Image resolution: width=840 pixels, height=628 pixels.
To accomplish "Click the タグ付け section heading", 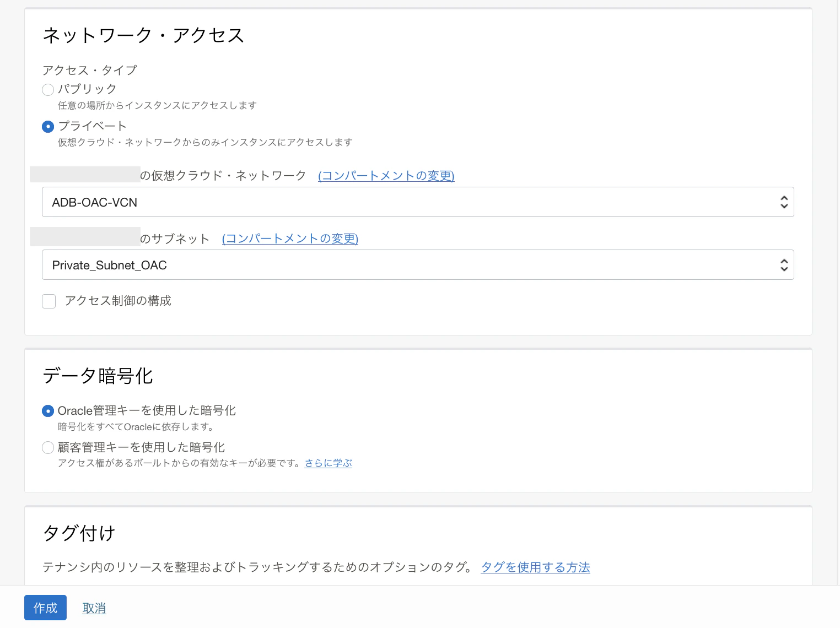I will pyautogui.click(x=79, y=533).
